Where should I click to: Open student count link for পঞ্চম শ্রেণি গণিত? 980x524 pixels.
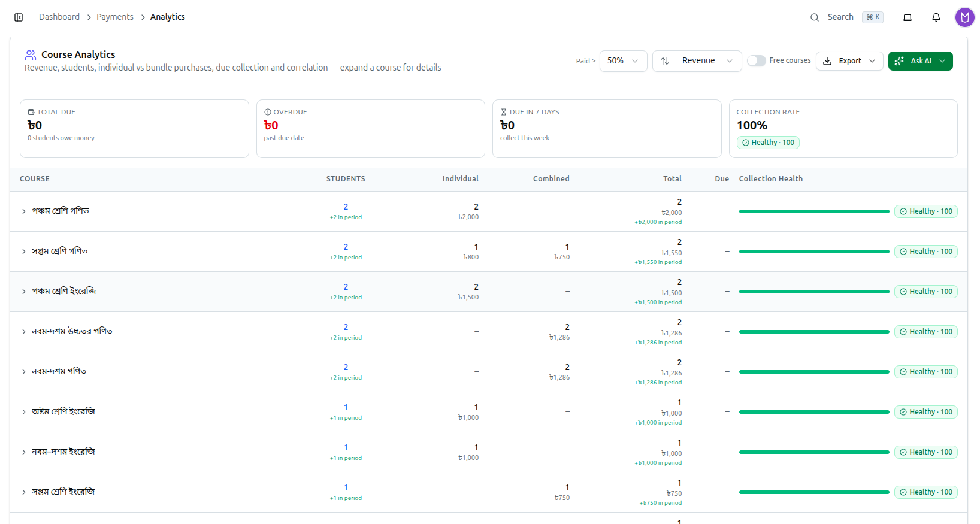(346, 207)
